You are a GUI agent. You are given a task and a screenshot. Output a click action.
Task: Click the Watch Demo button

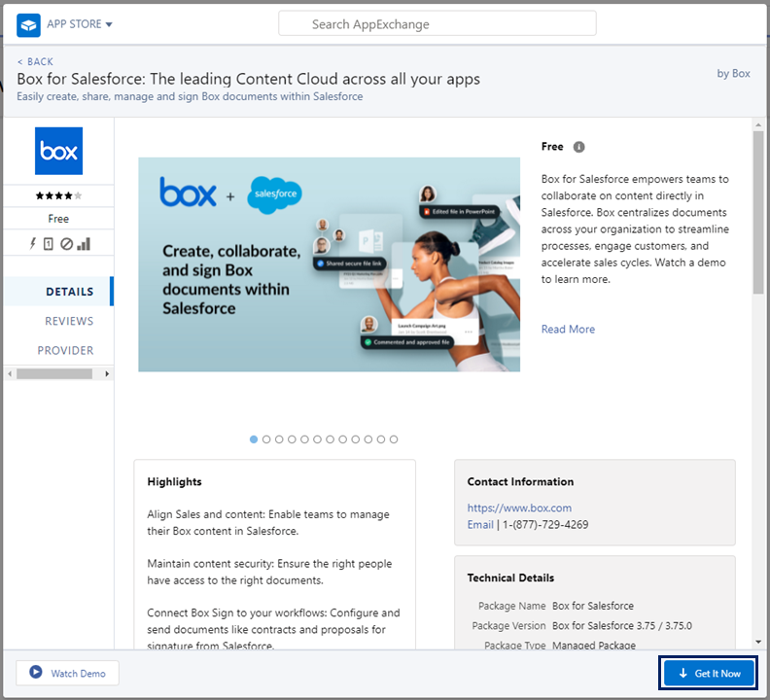[67, 673]
